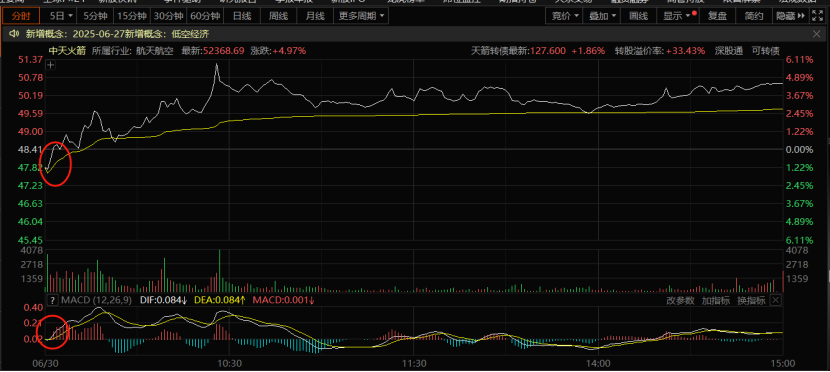
Task: Toggle the 简约 simple view
Action: pyautogui.click(x=754, y=16)
